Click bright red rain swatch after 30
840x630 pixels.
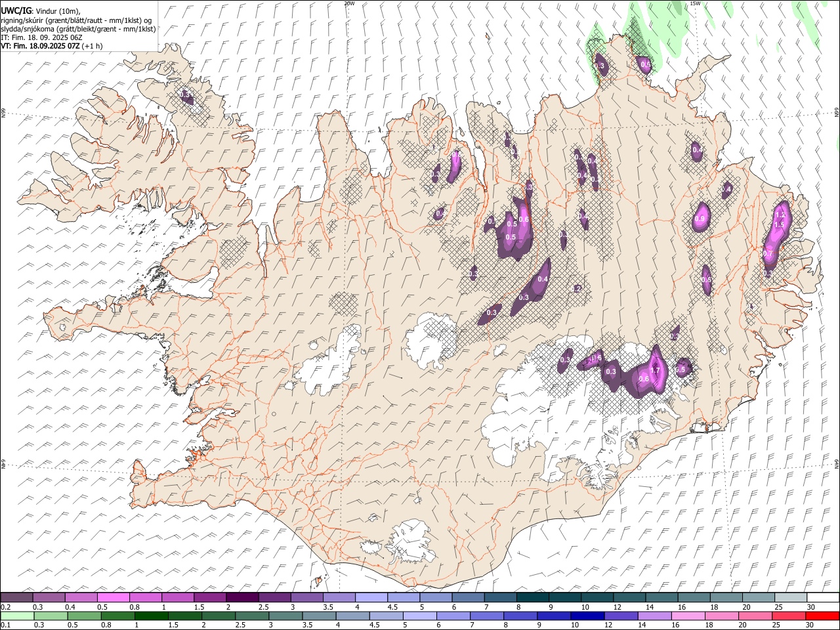click(822, 616)
